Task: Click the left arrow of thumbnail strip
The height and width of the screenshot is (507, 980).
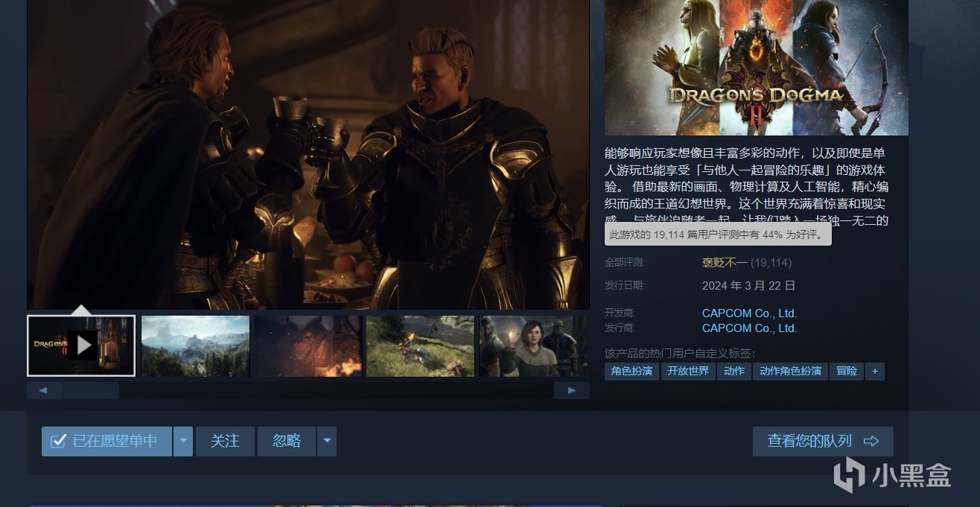Action: (x=43, y=390)
